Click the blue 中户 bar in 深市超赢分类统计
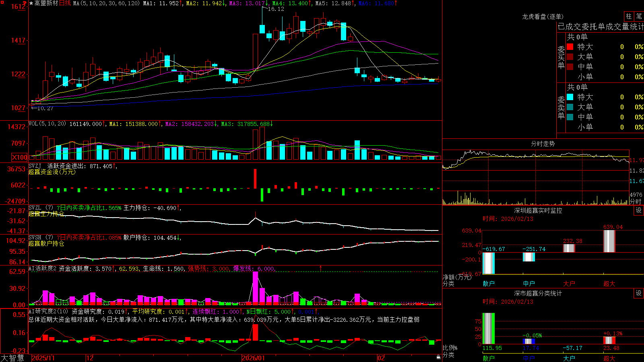This screenshot has height=362, width=644. click(x=529, y=341)
